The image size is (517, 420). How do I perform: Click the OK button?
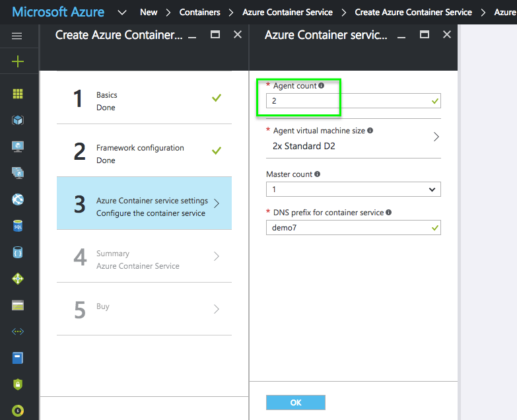[295, 403]
